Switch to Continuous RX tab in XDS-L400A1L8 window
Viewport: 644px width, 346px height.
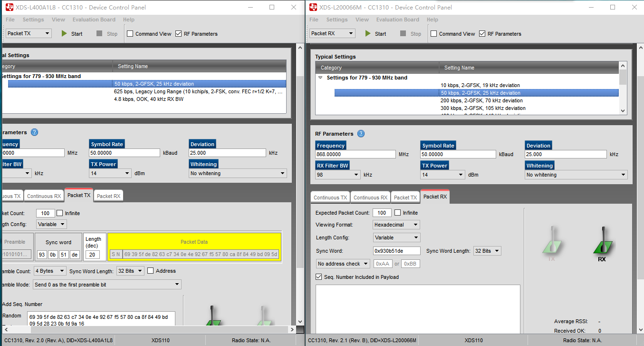[44, 196]
